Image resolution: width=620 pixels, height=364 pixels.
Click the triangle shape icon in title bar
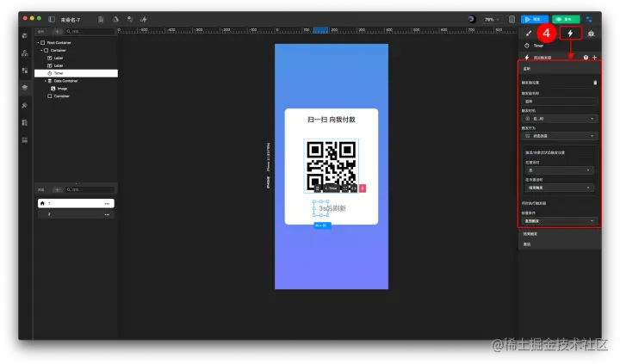coord(115,19)
